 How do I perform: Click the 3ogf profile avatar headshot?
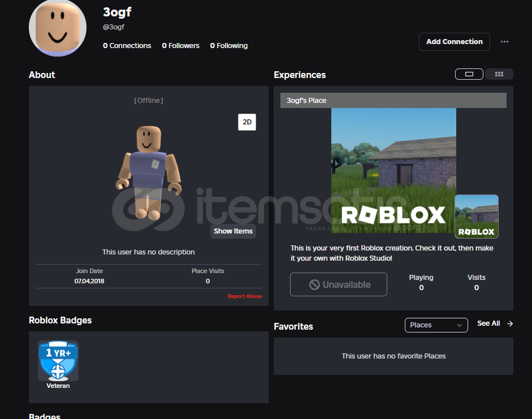[x=58, y=27]
